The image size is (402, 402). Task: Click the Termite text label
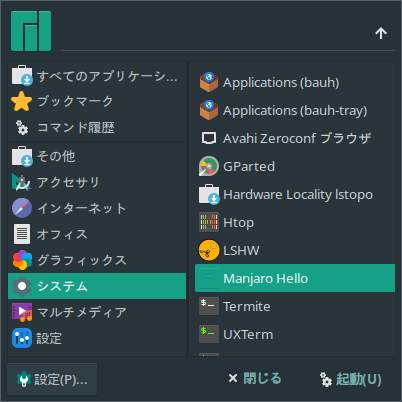(247, 306)
